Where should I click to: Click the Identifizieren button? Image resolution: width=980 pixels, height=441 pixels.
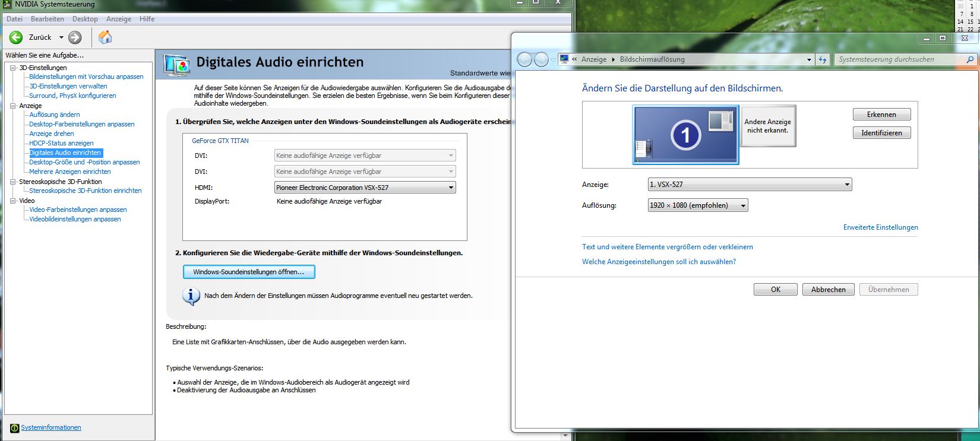(881, 133)
